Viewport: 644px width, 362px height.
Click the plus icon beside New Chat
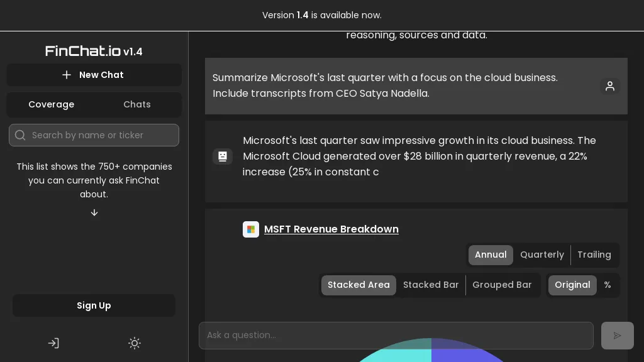pyautogui.click(x=67, y=75)
